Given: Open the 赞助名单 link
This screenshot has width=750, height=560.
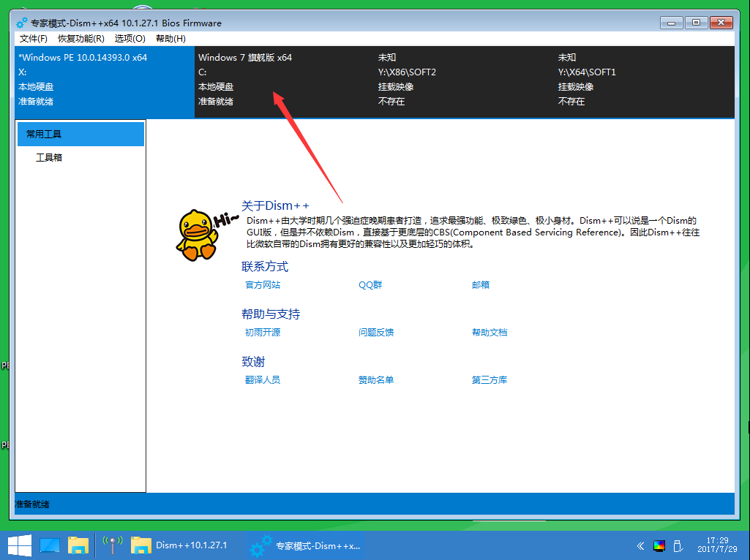Looking at the screenshot, I should pos(376,380).
